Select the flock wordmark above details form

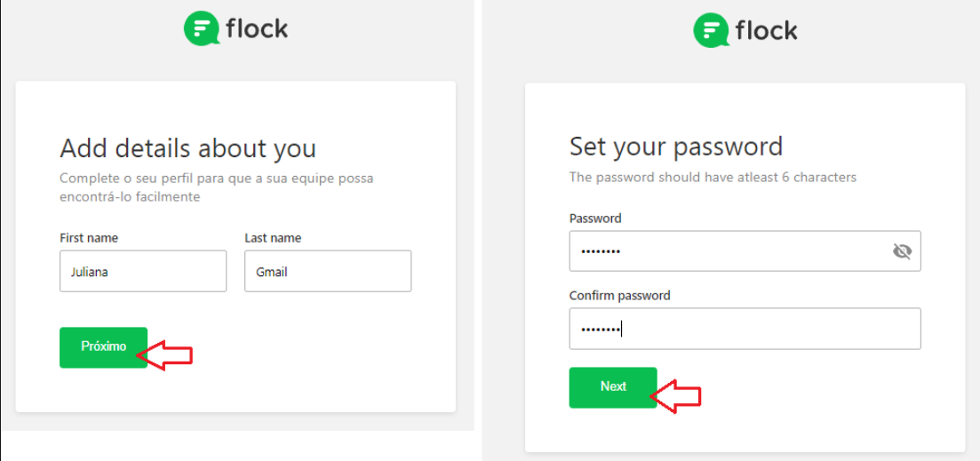click(x=257, y=28)
